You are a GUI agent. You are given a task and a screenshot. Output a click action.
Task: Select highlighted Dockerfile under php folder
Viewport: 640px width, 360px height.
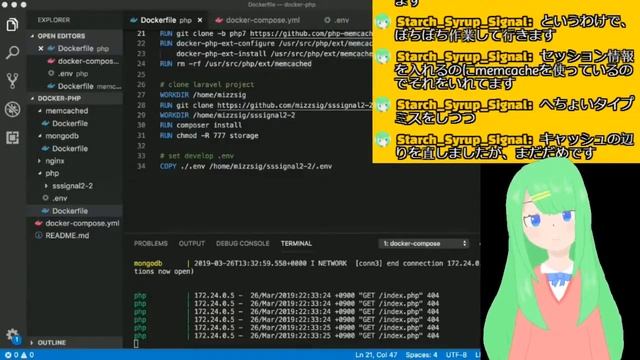70,211
